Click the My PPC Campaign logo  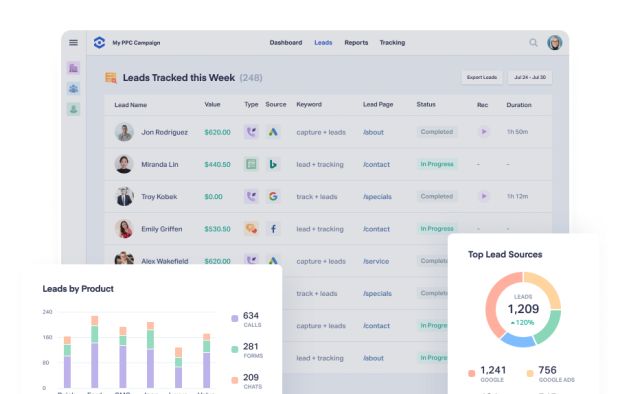(99, 43)
